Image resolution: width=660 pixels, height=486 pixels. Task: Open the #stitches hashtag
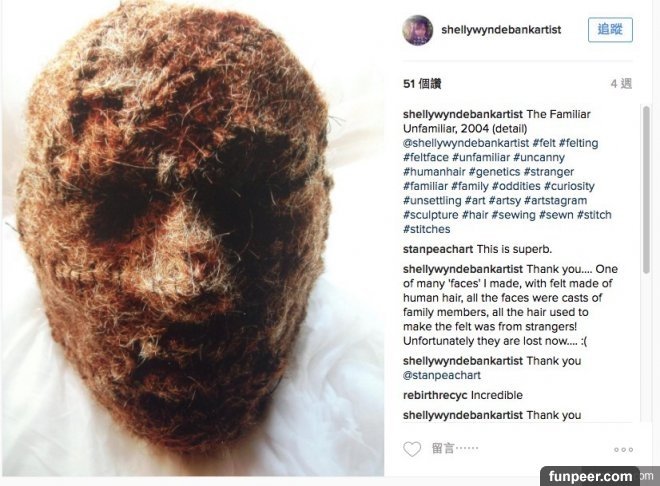[x=426, y=229]
